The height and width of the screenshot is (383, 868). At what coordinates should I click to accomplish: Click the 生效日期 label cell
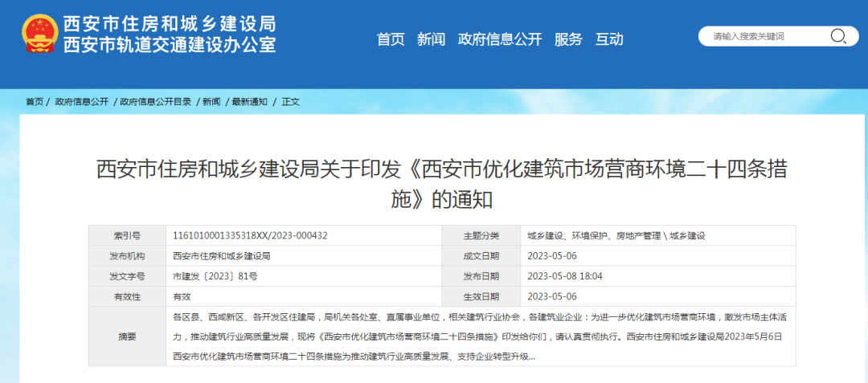point(481,297)
